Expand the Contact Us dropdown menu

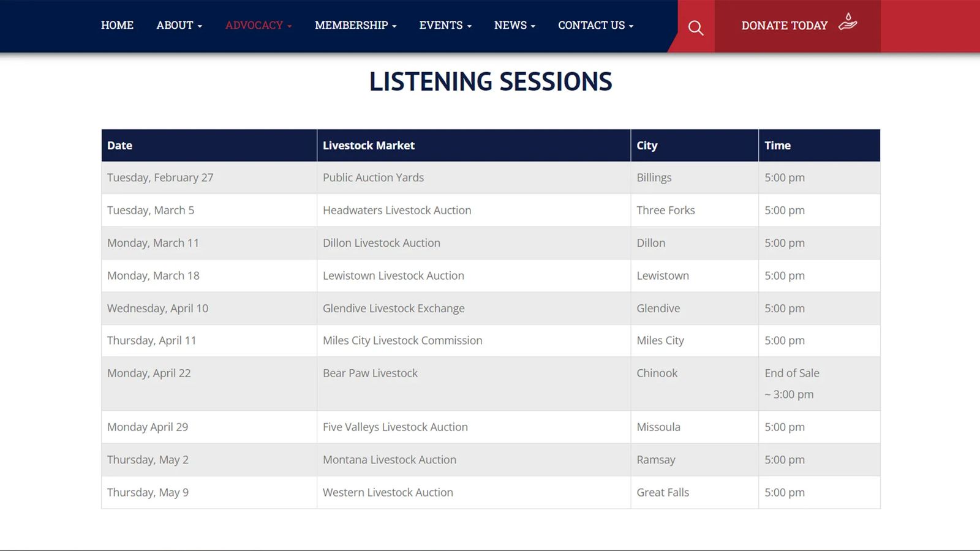[x=595, y=25]
